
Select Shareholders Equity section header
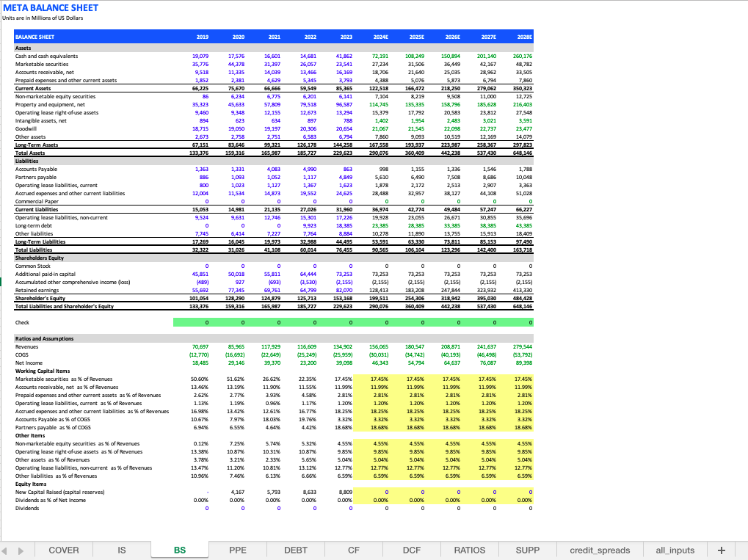(40, 258)
